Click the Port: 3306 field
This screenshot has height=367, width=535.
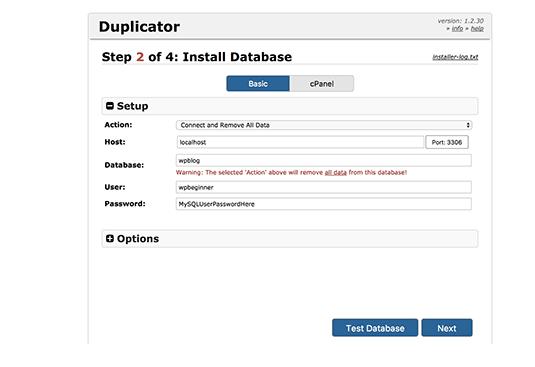447,142
